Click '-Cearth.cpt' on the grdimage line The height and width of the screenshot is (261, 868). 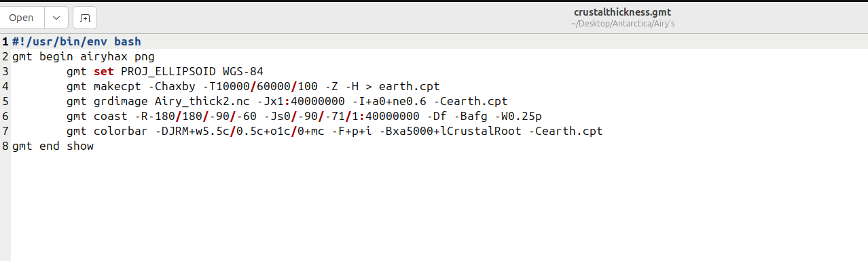point(471,102)
